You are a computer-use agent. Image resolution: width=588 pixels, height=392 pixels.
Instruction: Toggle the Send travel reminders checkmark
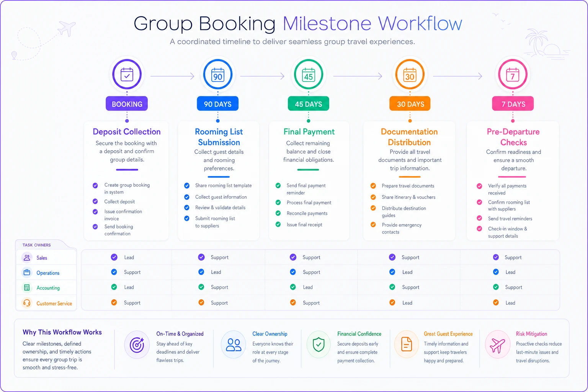pos(479,218)
